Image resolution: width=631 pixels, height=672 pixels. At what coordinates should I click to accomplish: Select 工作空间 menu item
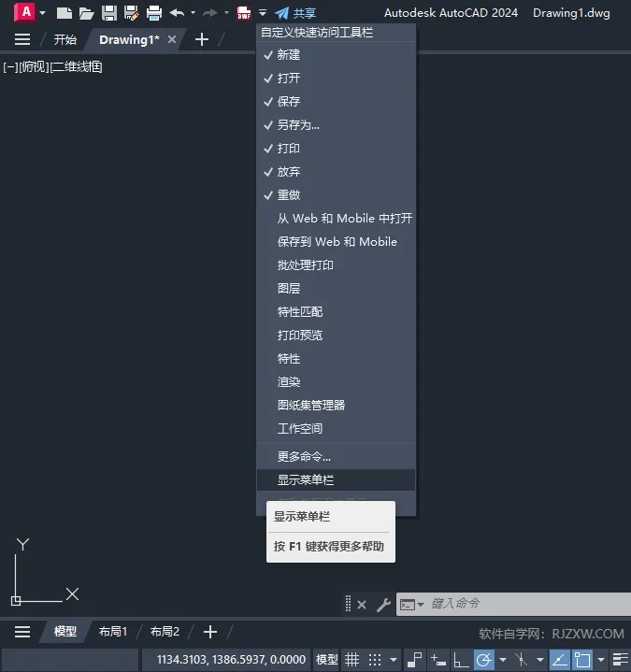(337, 429)
